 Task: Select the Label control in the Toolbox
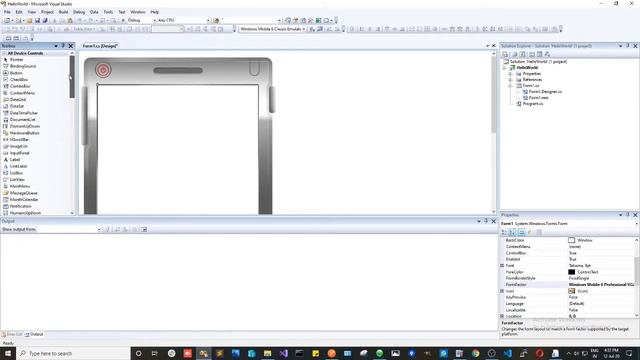(15, 160)
